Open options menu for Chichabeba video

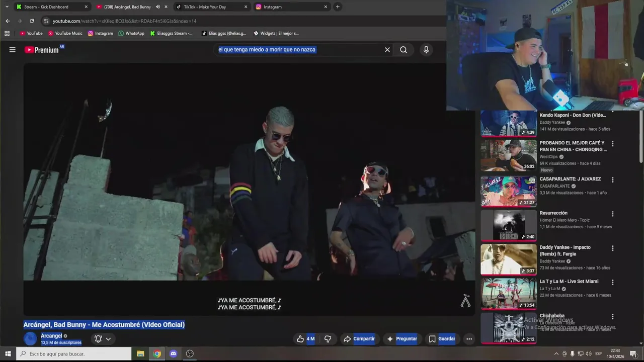613,317
